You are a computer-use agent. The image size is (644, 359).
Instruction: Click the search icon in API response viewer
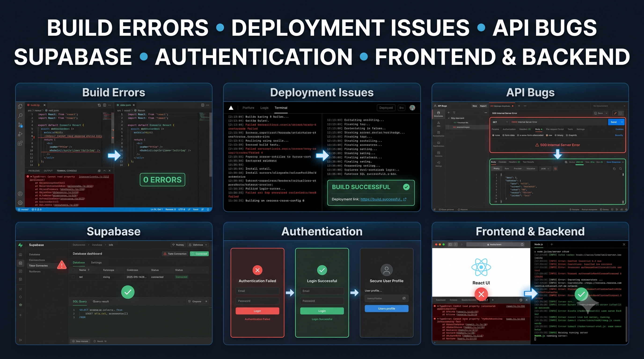click(621, 169)
